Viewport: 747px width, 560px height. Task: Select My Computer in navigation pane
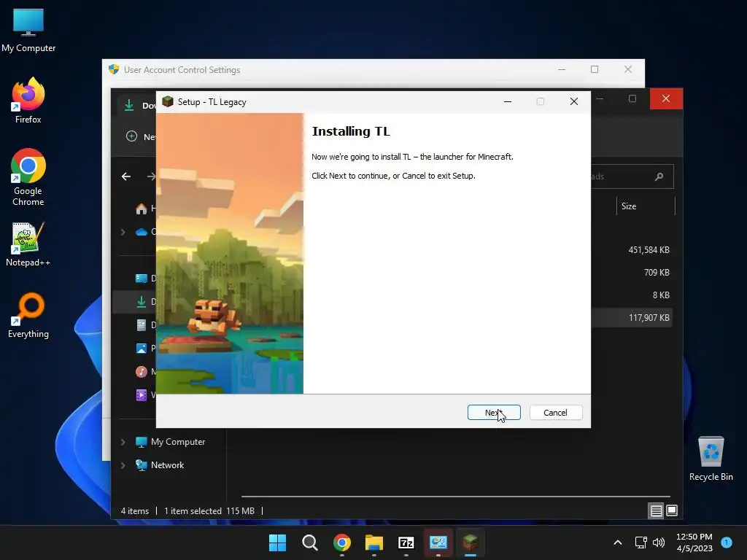[x=178, y=442]
